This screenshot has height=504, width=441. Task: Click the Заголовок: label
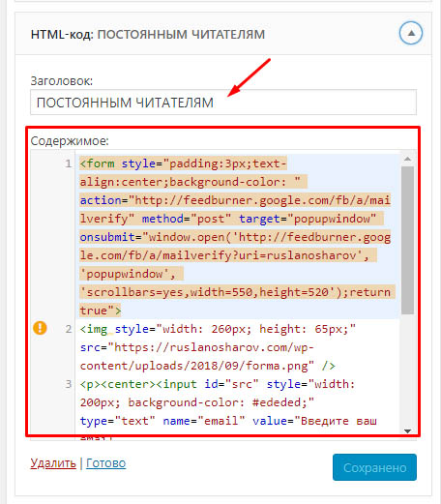pos(62,81)
